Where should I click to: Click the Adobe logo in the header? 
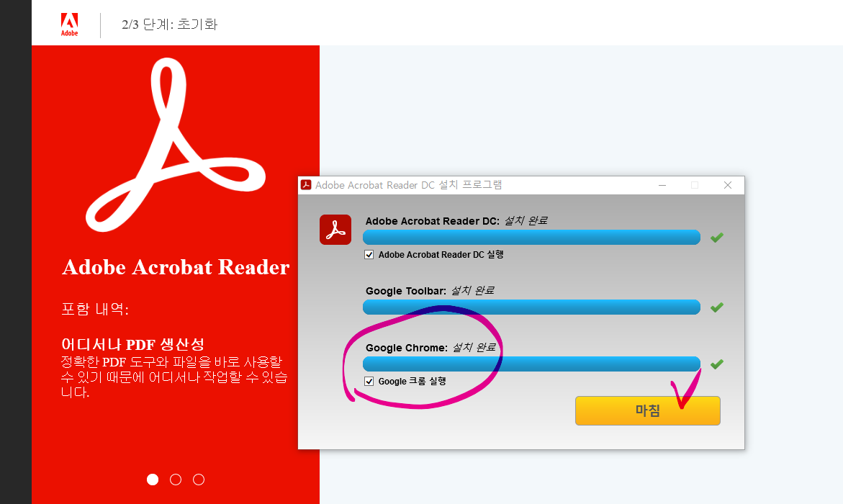(69, 24)
